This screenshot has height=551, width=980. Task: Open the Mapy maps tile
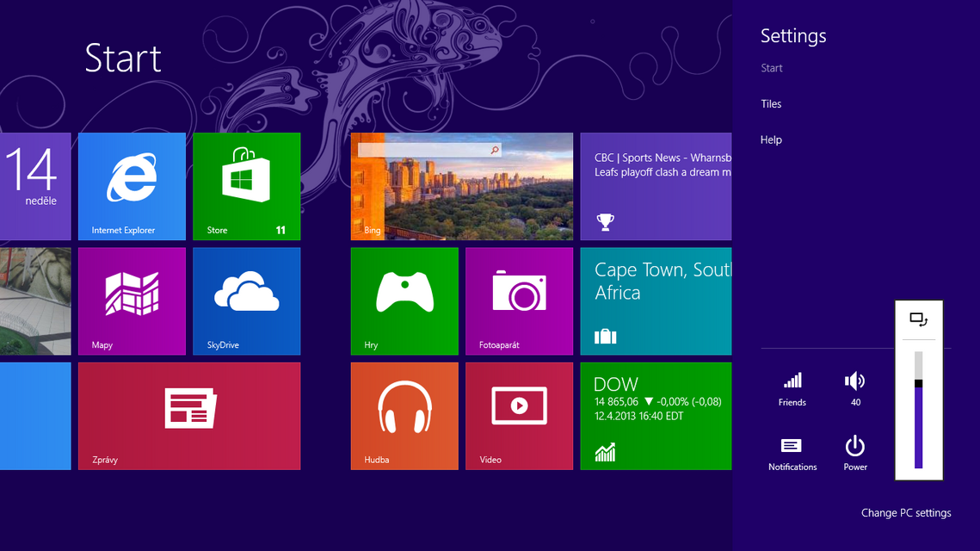(132, 300)
